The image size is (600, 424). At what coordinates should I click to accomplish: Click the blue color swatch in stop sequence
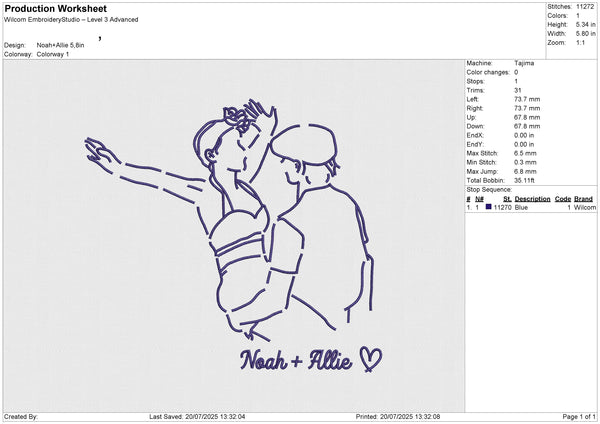pyautogui.click(x=489, y=207)
